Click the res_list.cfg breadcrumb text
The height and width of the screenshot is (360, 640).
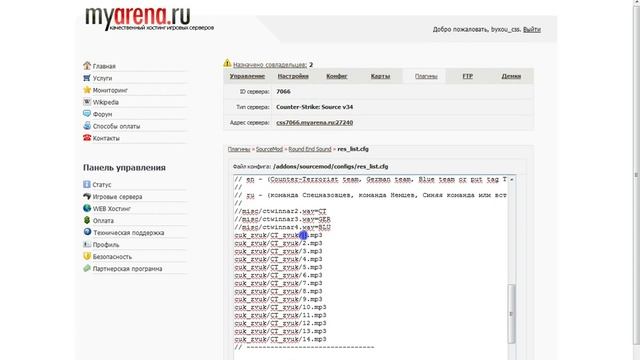(353, 149)
